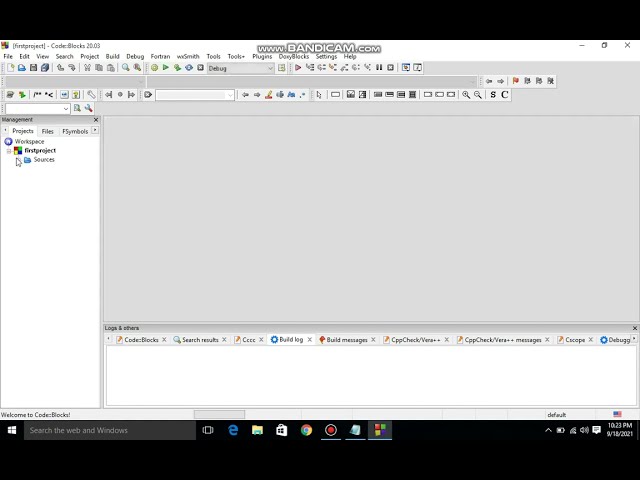Open File Explorer from the taskbar
Image resolution: width=640 pixels, height=480 pixels.
click(x=258, y=430)
